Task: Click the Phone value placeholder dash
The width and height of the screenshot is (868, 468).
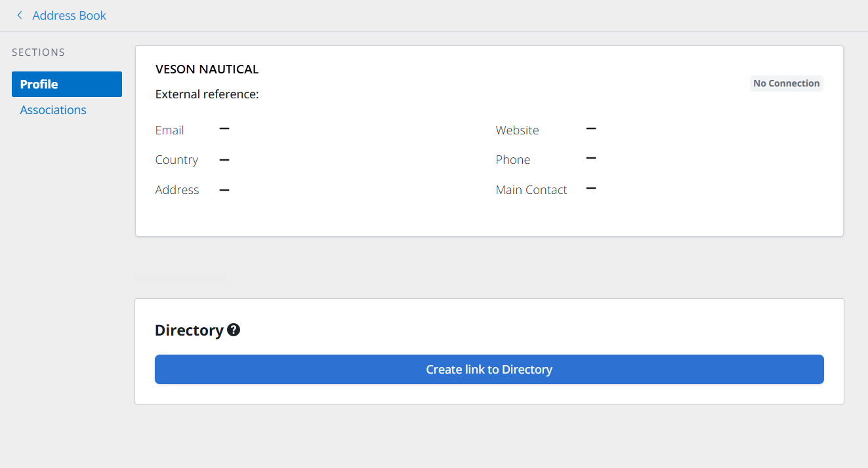Action: (590, 158)
